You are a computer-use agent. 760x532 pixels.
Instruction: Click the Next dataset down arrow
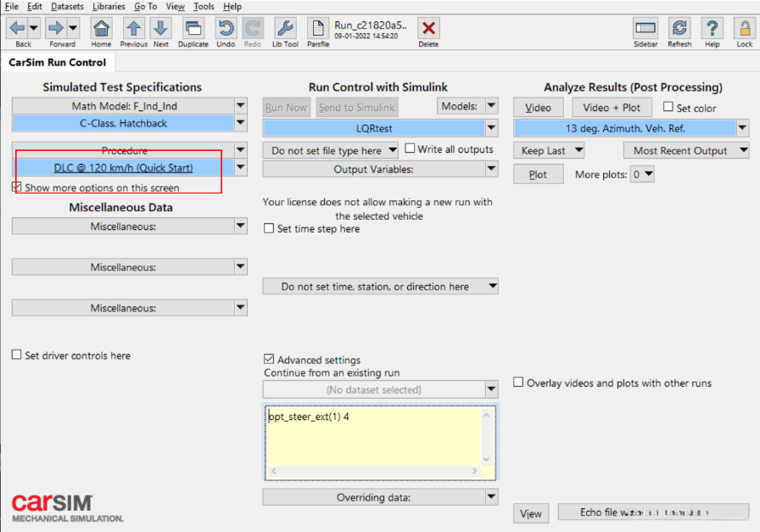pos(160,28)
